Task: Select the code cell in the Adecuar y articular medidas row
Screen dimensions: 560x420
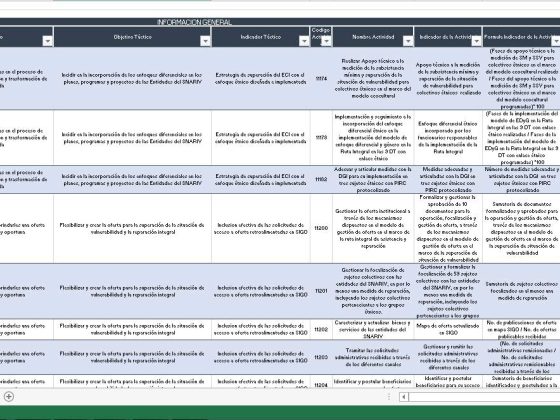Action: [x=321, y=179]
